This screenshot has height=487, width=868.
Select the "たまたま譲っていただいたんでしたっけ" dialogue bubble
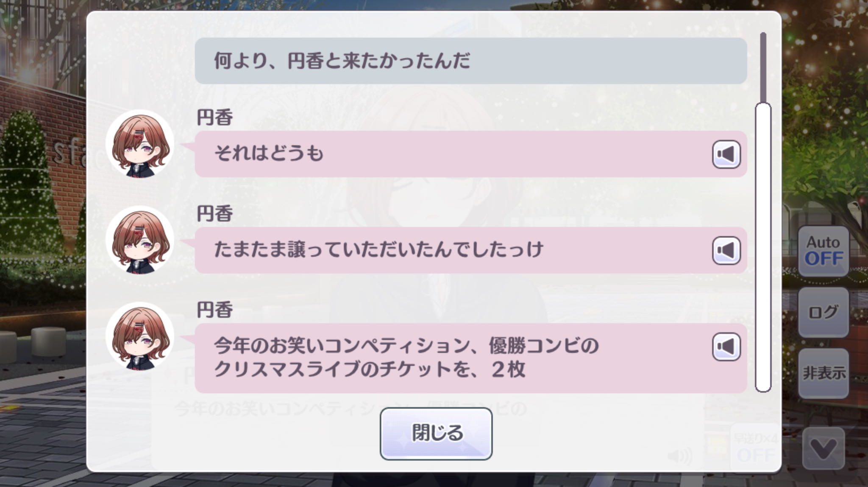449,250
